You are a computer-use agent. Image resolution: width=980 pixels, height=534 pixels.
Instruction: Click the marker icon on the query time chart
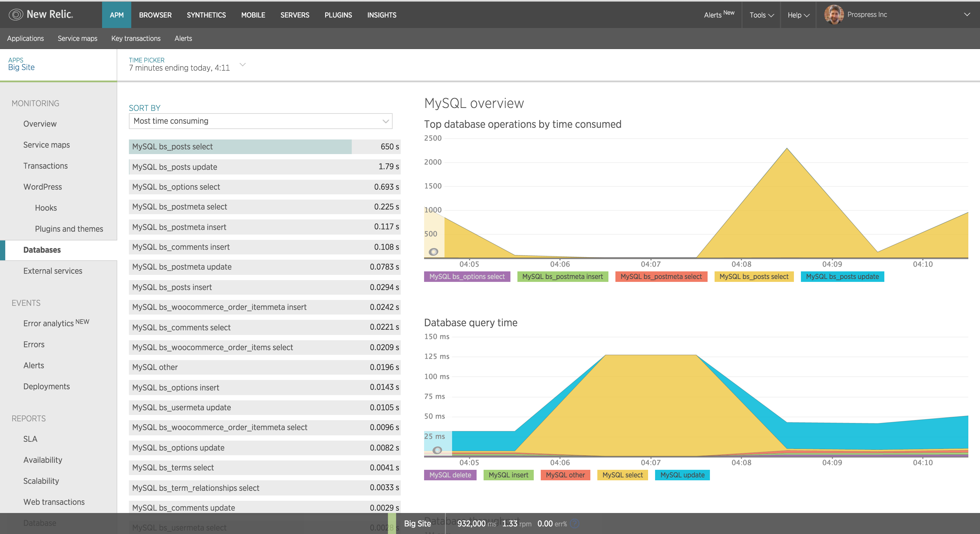(x=437, y=450)
